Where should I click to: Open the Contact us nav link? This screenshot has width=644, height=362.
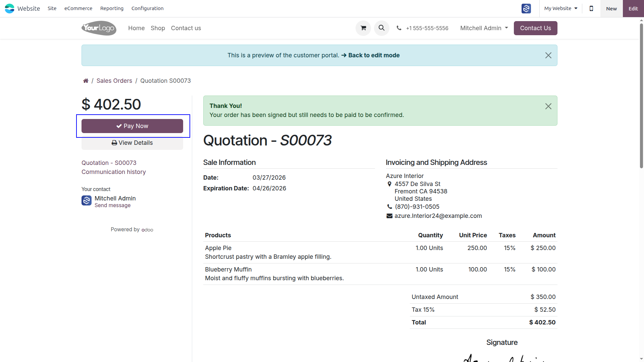pos(186,28)
